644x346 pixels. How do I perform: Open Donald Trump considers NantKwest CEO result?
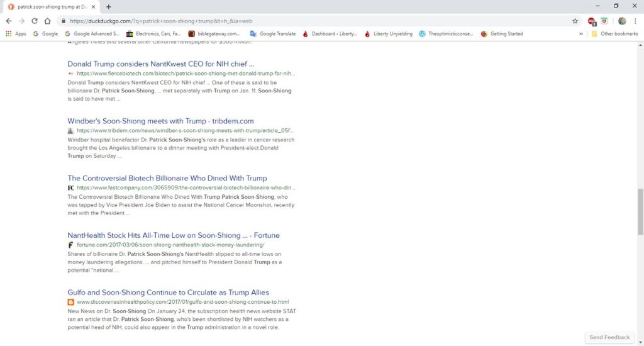coord(160,64)
